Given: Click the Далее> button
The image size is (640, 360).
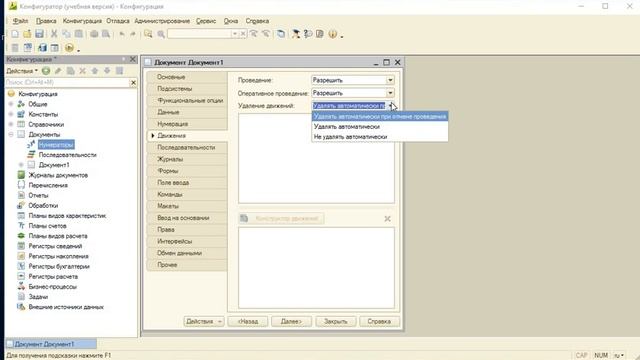Looking at the screenshot, I should 291,322.
